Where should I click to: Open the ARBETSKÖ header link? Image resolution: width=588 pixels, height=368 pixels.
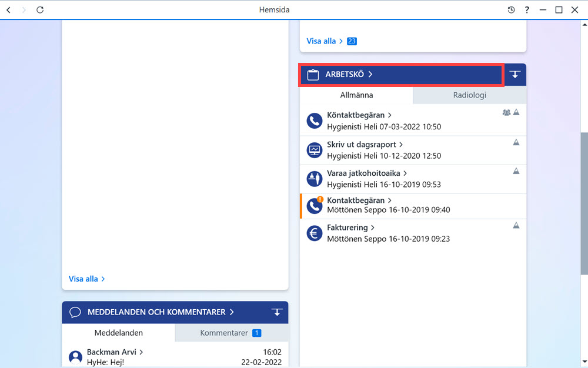[x=349, y=74]
